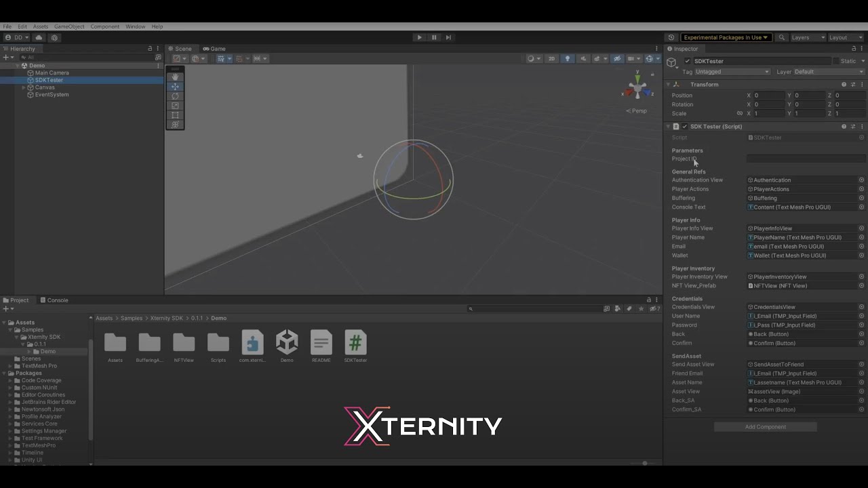The width and height of the screenshot is (868, 488).
Task: Switch to the Console tab
Action: 54,300
